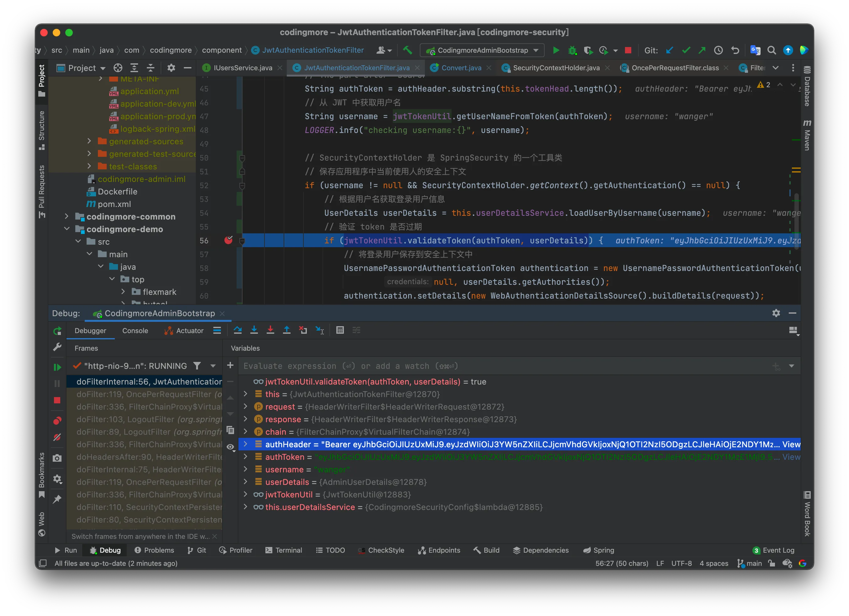Screen dimensions: 849x616
Task: Open the Evaluate Expression calculator icon
Action: (340, 330)
